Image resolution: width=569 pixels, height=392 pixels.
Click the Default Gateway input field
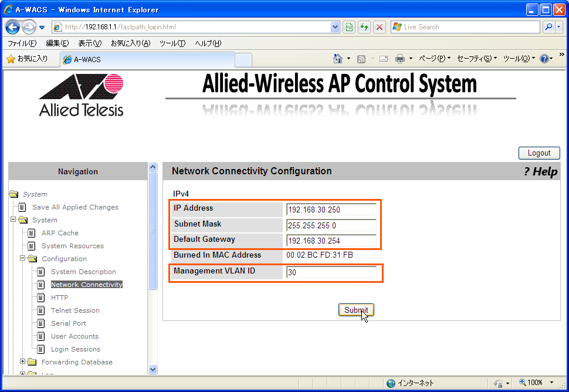click(x=331, y=240)
